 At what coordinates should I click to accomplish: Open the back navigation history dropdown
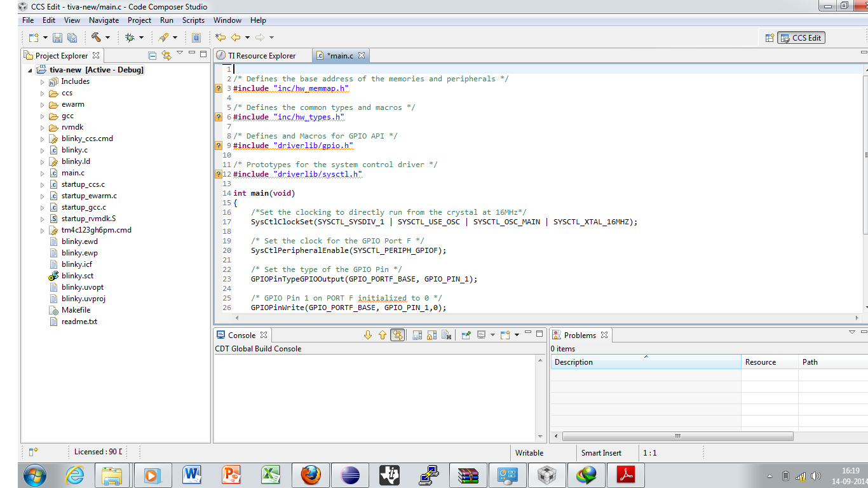(x=247, y=37)
